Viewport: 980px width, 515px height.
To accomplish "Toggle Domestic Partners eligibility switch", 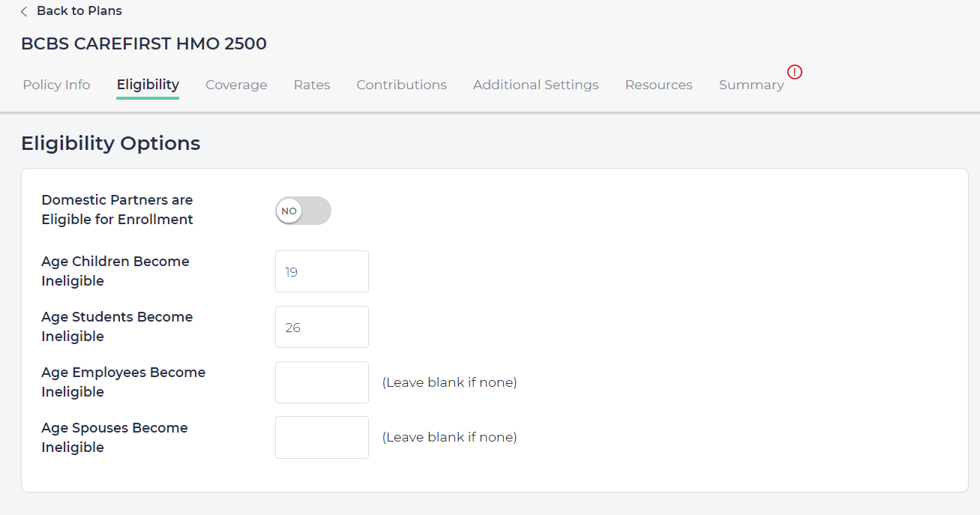I will [303, 211].
